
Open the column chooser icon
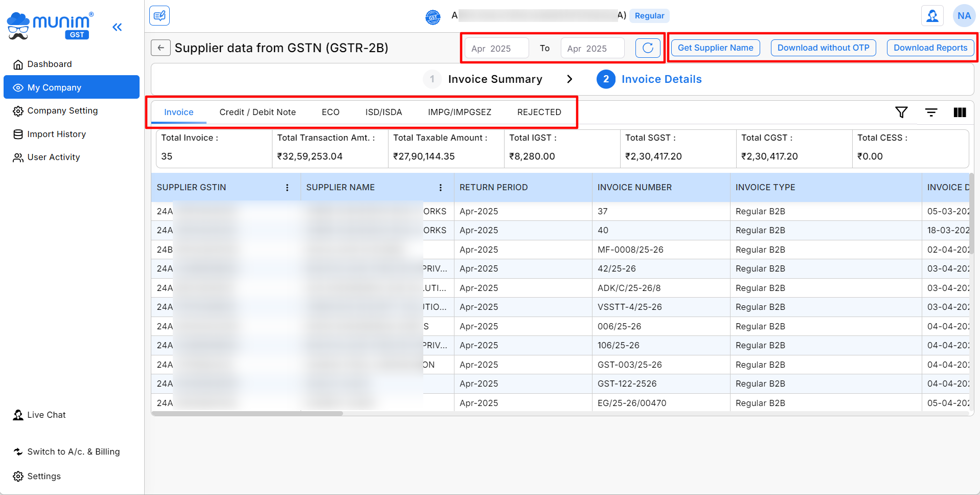pyautogui.click(x=960, y=112)
